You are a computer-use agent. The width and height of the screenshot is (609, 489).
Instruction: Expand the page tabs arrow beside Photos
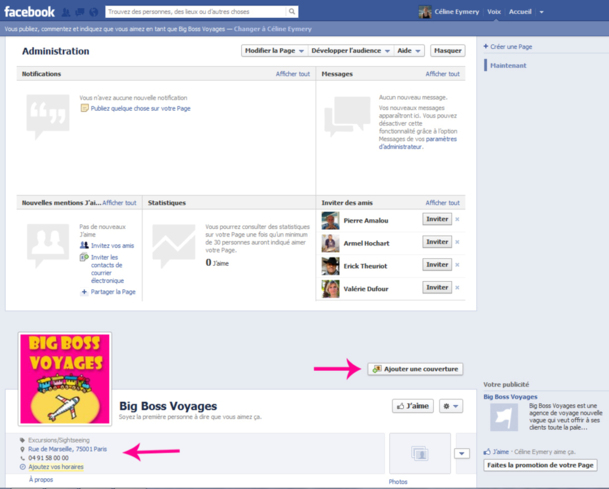click(x=461, y=453)
